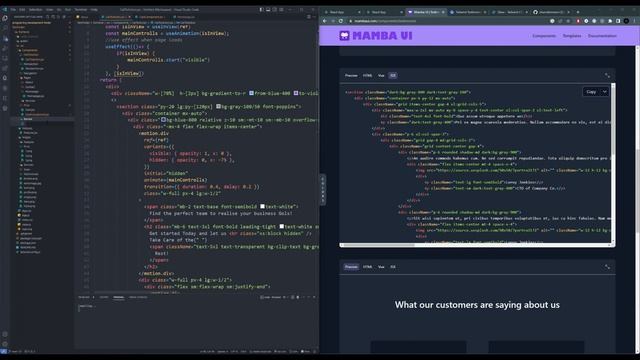Open Accounts icon in VS Code activity bar
Screen dimensions: 640x360
5,334
